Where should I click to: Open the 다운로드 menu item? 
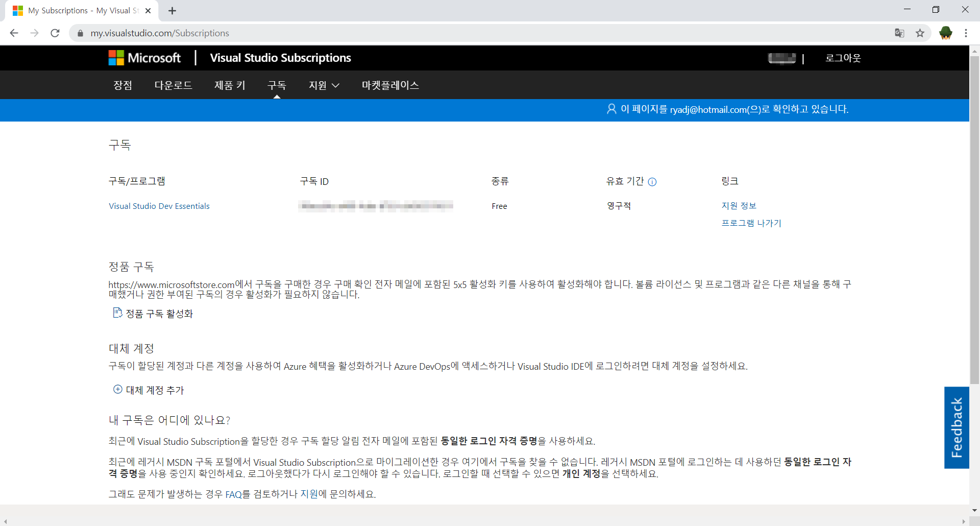tap(174, 85)
